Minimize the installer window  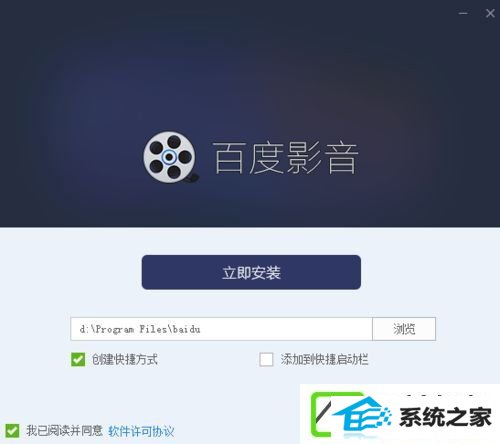pyautogui.click(x=463, y=13)
